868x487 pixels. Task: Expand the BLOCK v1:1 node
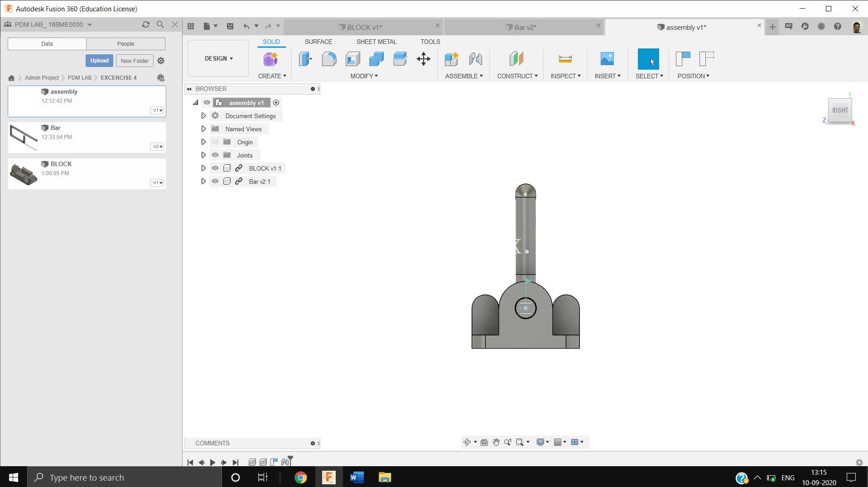point(203,168)
